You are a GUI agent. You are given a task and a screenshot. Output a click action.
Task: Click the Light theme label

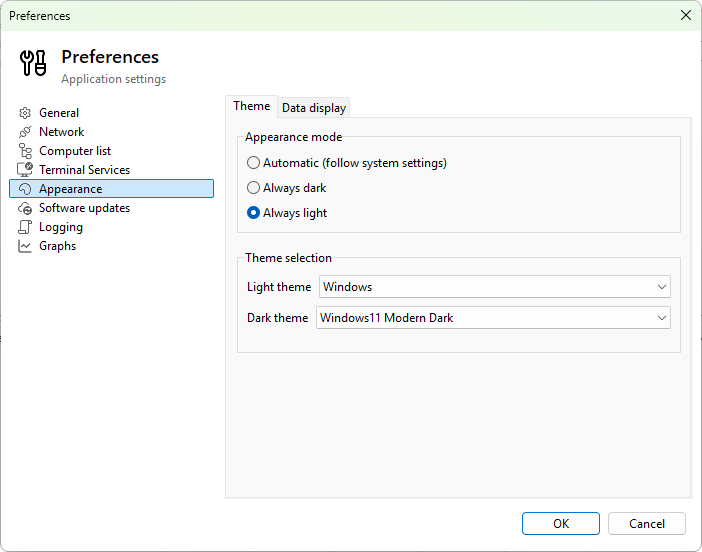pyautogui.click(x=279, y=287)
